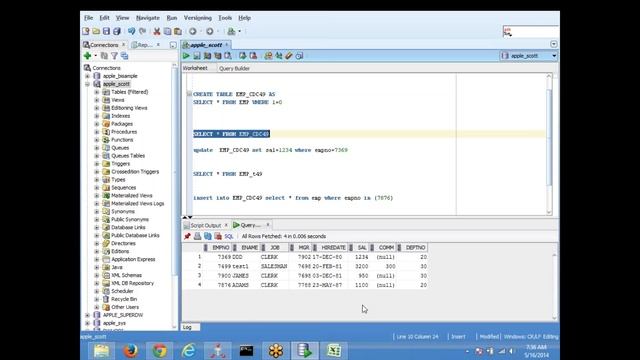Click the Clear eraser icon in worksheet toolbar
640x360 pixels.
[x=289, y=56]
